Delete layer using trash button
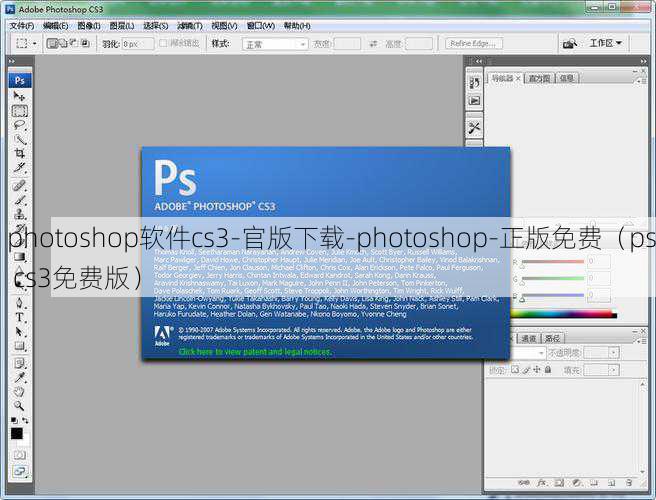The image size is (656, 500). pos(629,483)
